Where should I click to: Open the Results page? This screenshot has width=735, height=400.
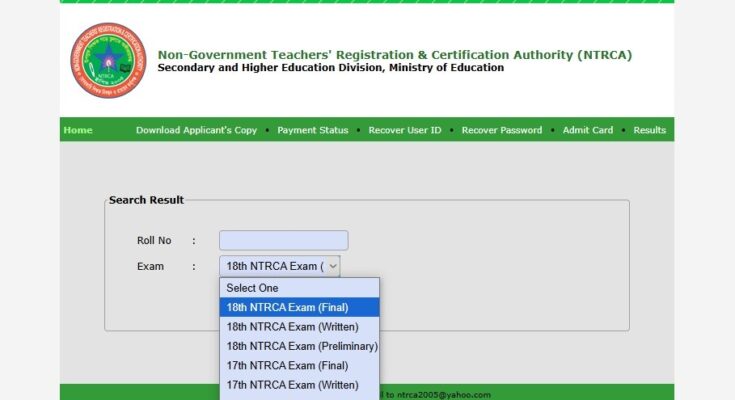[x=650, y=130]
